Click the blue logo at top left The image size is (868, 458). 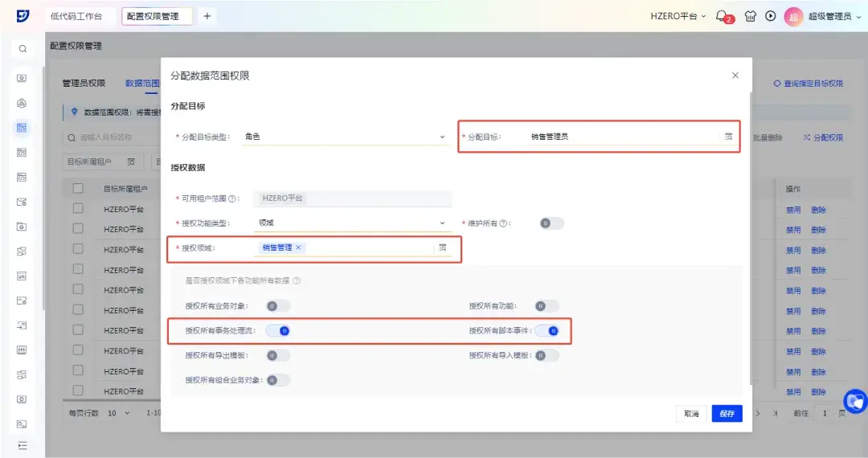[x=23, y=16]
